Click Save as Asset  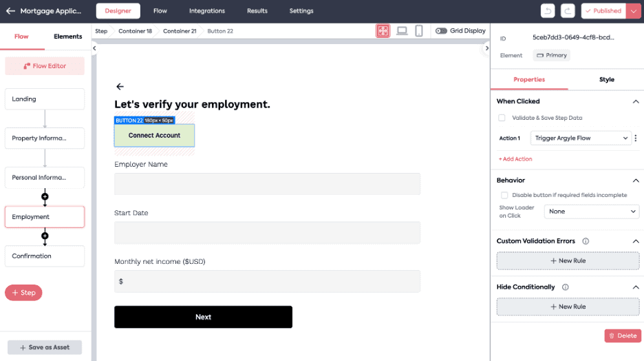[x=45, y=347]
